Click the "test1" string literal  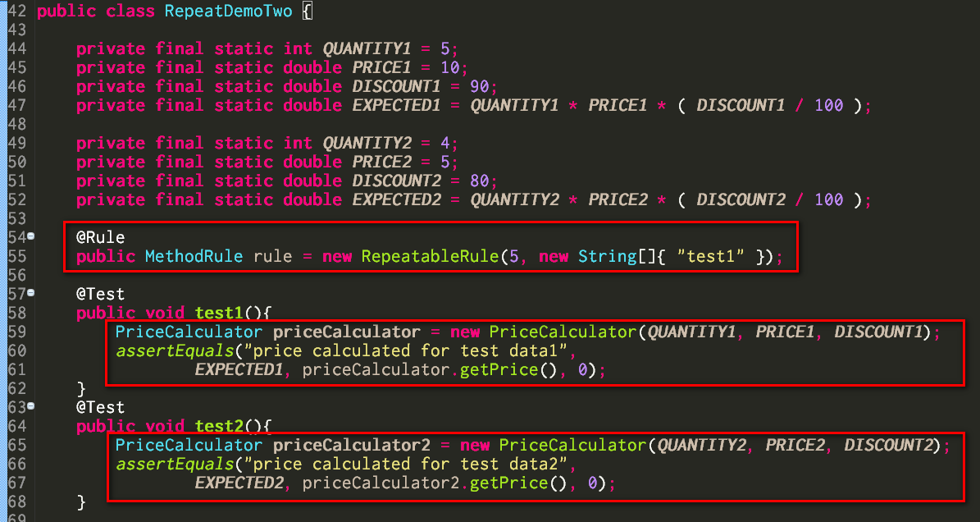tap(711, 257)
